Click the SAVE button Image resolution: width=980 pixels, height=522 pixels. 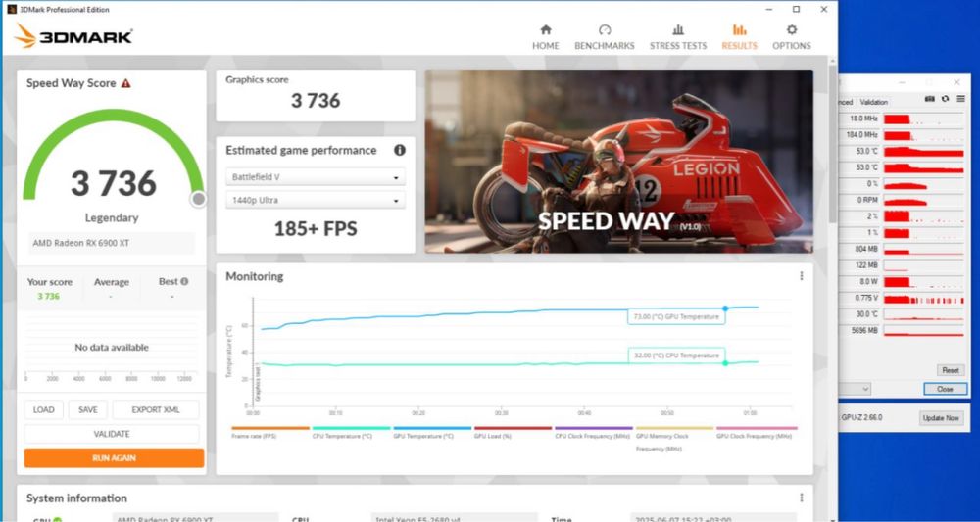point(88,409)
